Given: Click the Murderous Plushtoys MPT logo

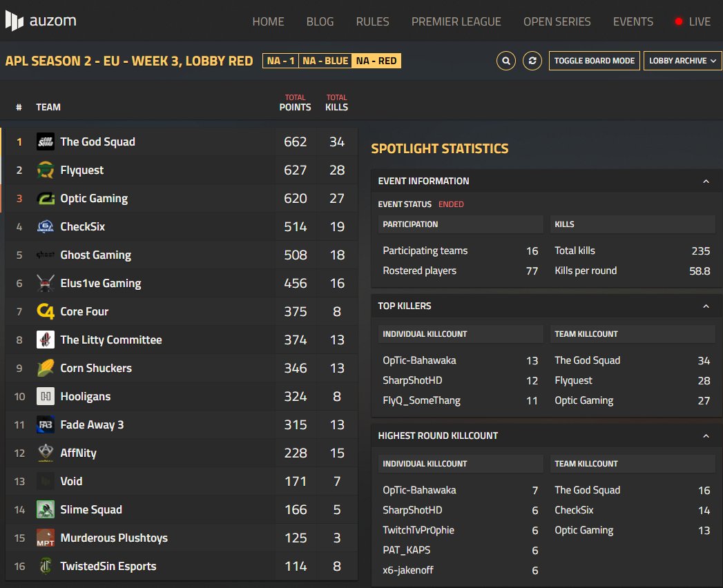Looking at the screenshot, I should coord(45,538).
